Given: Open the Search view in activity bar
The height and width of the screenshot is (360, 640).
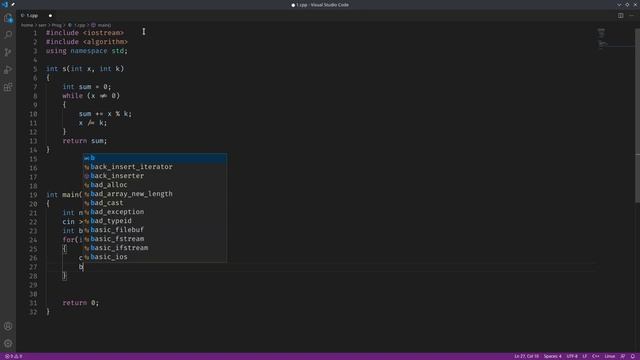Looking at the screenshot, I should tap(8, 35).
